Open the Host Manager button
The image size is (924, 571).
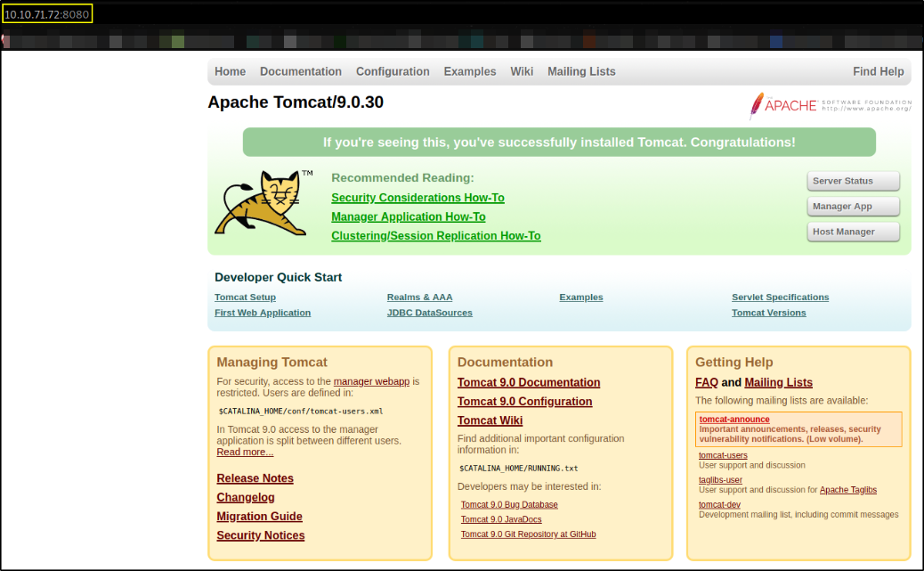[x=853, y=232]
